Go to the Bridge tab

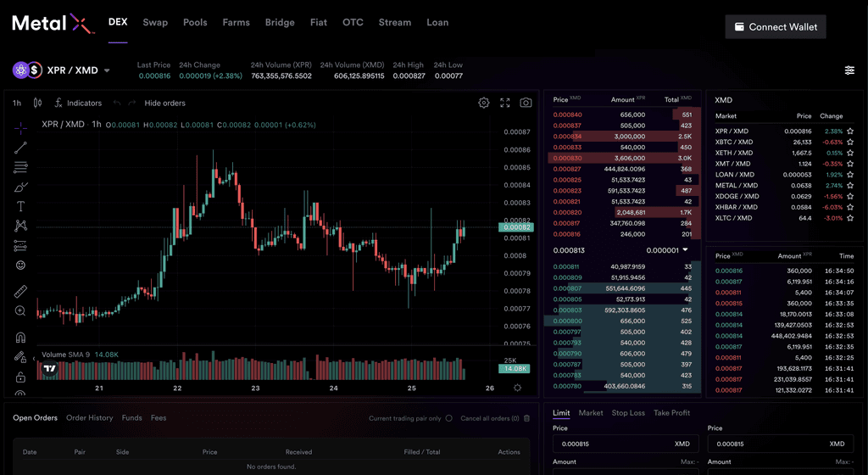click(280, 23)
